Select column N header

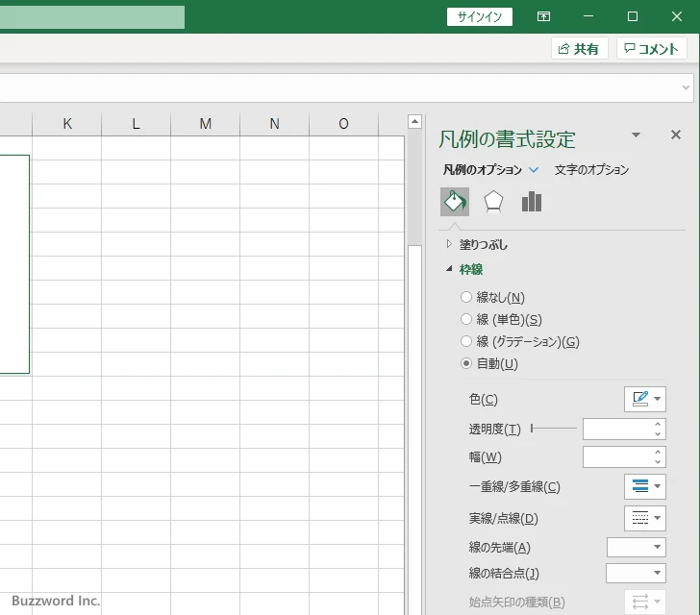click(275, 124)
